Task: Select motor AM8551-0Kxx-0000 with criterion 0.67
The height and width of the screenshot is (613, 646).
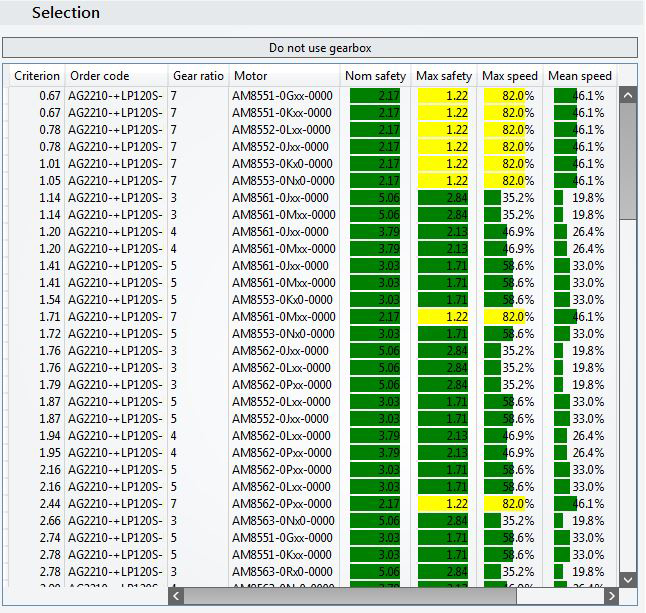Action: (313, 112)
